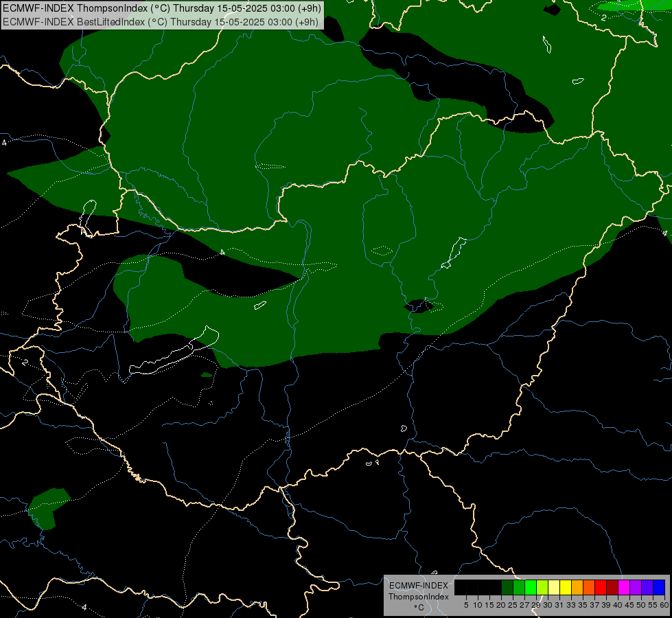The width and height of the screenshot is (672, 618).
Task: Select the orange-red 35-37 legend swatch
Action: pyautogui.click(x=589, y=587)
